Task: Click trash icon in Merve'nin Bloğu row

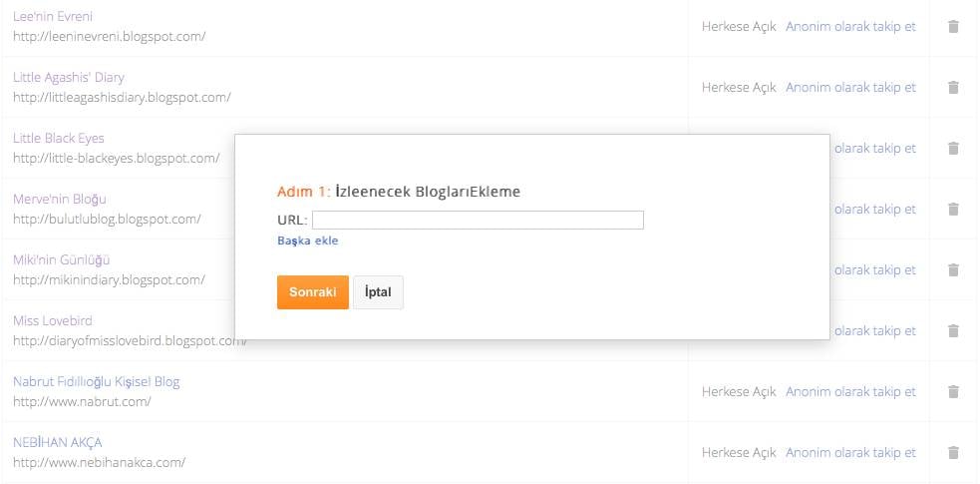Action: coord(953,210)
